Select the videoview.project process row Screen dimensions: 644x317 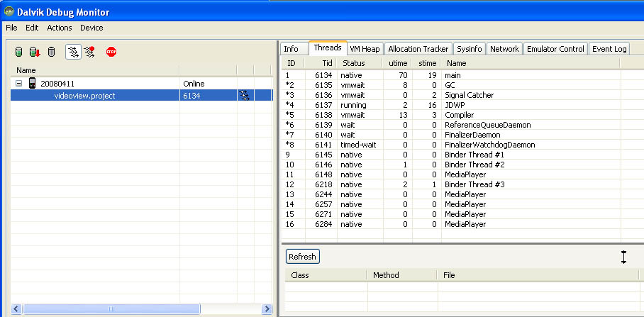142,96
